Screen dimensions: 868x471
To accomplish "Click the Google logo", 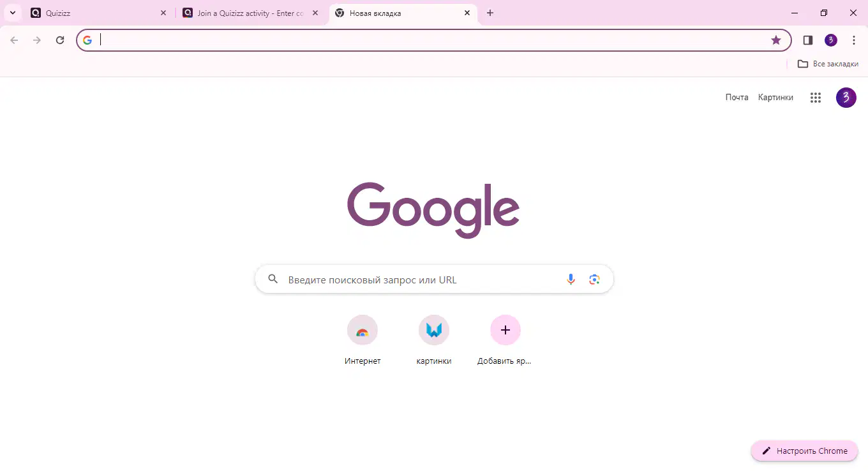I will coord(433,210).
